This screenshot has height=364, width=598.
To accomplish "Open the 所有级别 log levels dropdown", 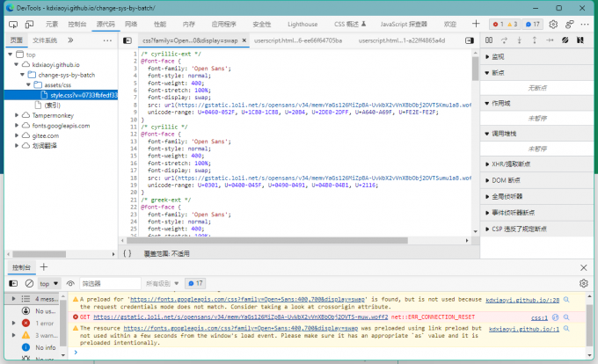I will [163, 284].
